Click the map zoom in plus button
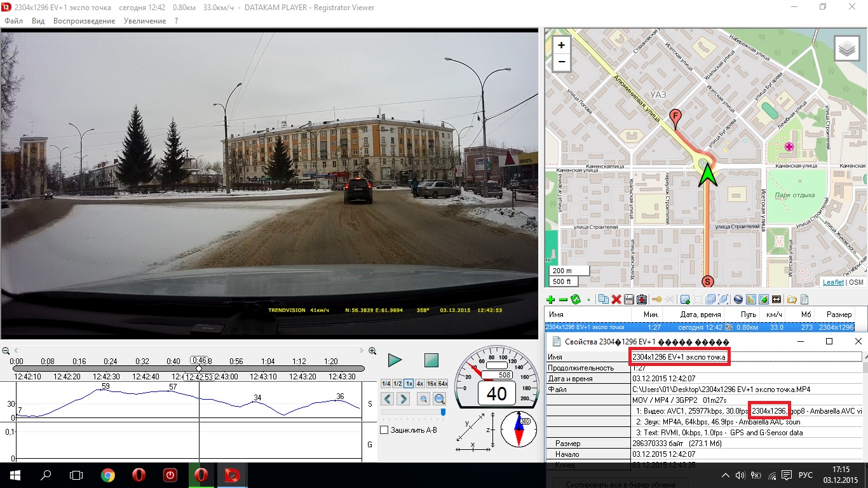 [x=561, y=45]
